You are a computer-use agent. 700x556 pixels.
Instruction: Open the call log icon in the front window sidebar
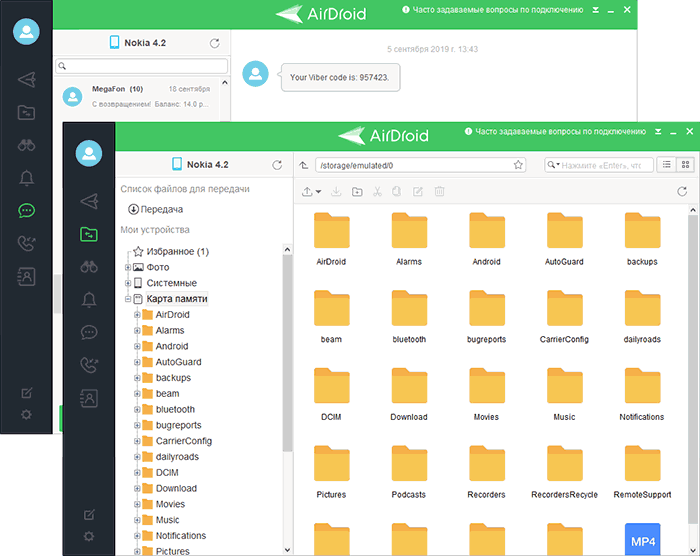(89, 365)
